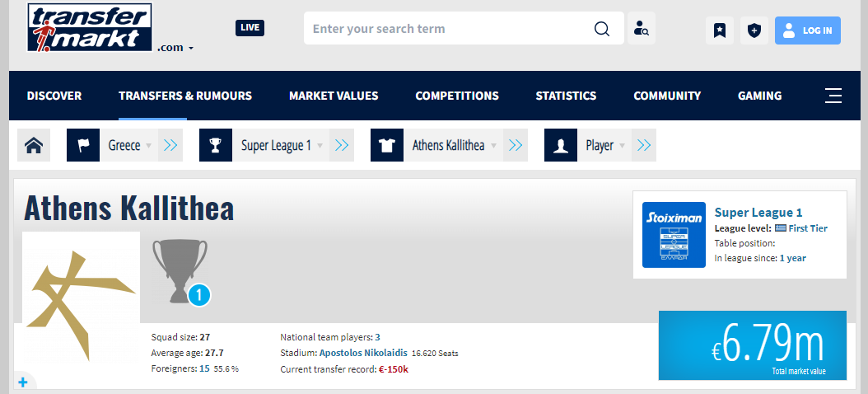Click the search magnifier icon
Viewport: 868px width, 394px height.
point(602,29)
